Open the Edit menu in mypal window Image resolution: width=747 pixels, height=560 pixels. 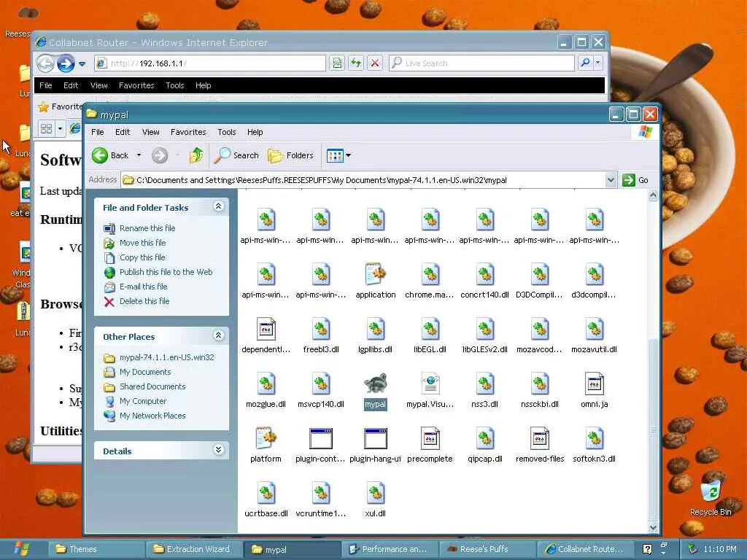[123, 132]
